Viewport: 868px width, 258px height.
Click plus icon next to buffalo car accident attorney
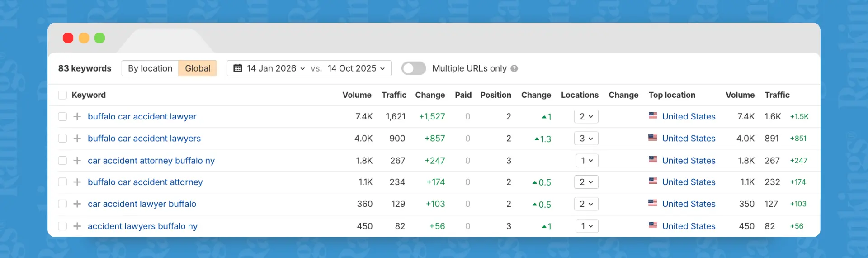click(x=77, y=182)
